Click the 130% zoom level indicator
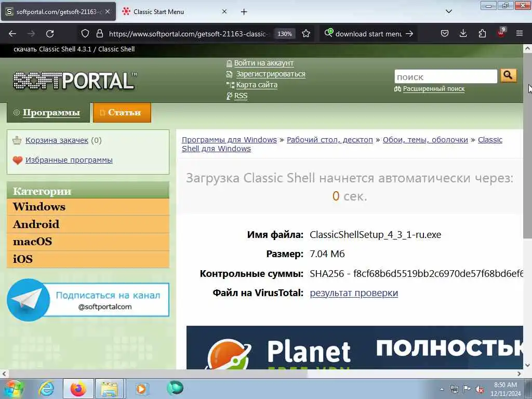This screenshot has width=532, height=399. [x=285, y=34]
